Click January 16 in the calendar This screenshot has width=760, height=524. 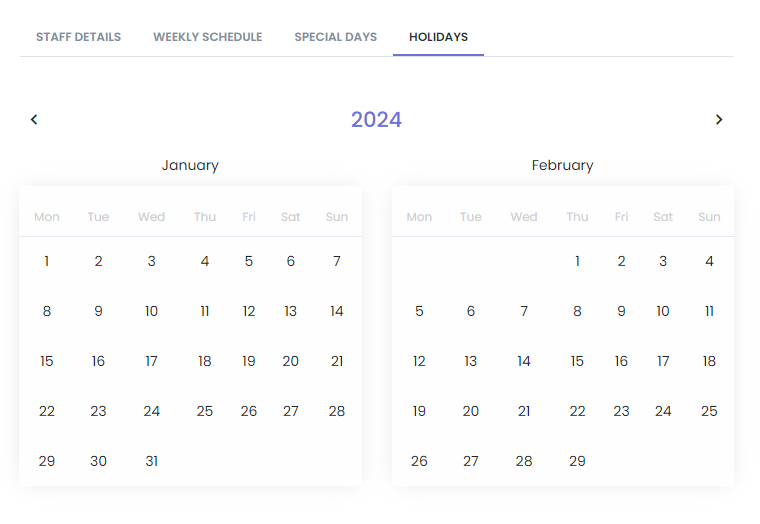[98, 361]
